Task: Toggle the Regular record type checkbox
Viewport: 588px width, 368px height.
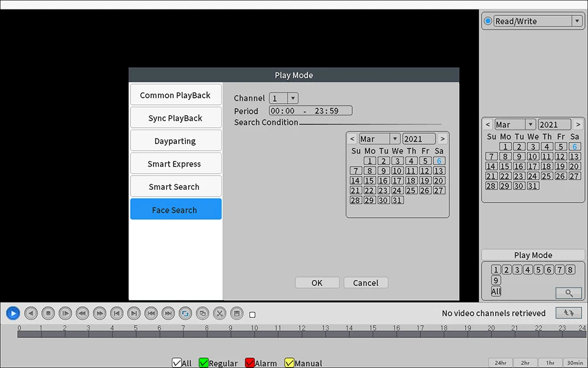Action: point(203,363)
